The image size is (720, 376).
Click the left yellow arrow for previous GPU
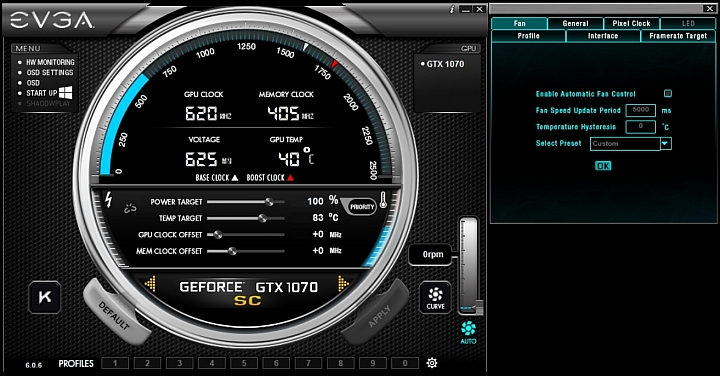click(150, 284)
